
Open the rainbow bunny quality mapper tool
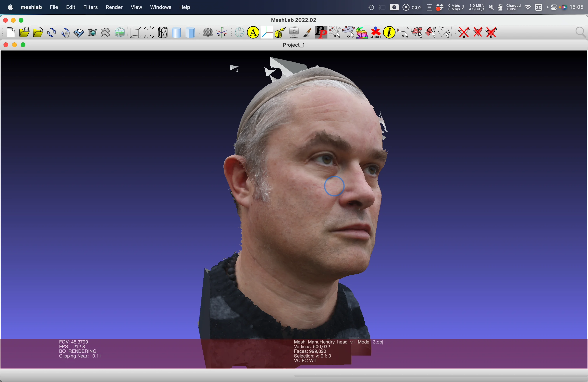click(x=362, y=33)
